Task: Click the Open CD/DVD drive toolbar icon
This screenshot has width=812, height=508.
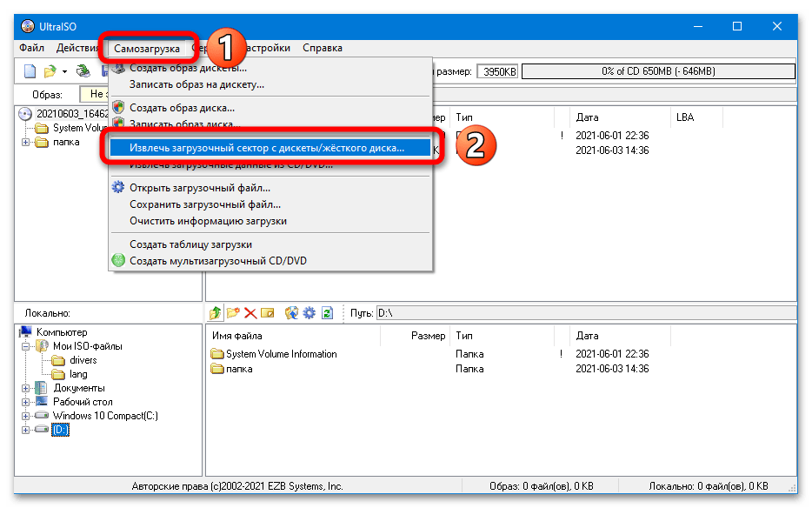Action: pyautogui.click(x=83, y=71)
